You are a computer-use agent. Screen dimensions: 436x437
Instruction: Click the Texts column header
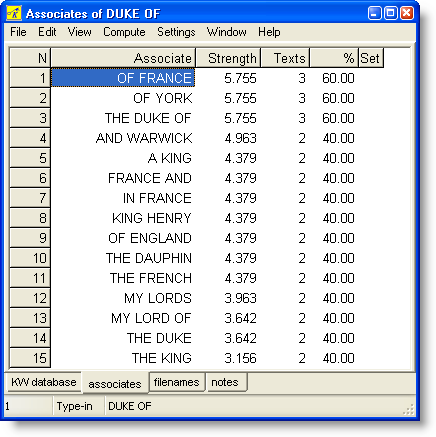pyautogui.click(x=285, y=58)
